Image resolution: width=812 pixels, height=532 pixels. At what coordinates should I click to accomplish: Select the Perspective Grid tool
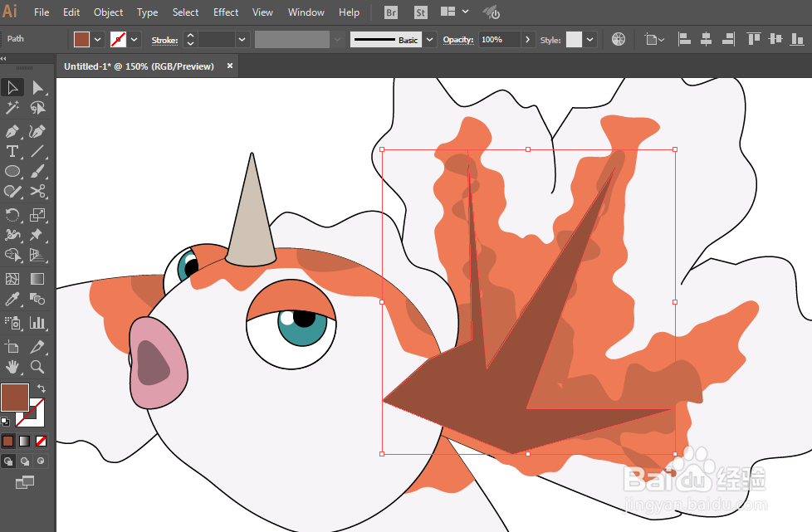(x=37, y=255)
